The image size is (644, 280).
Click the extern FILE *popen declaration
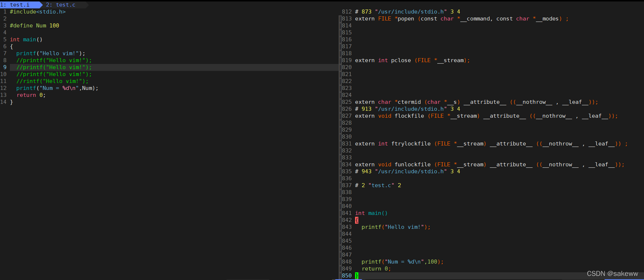click(x=462, y=19)
